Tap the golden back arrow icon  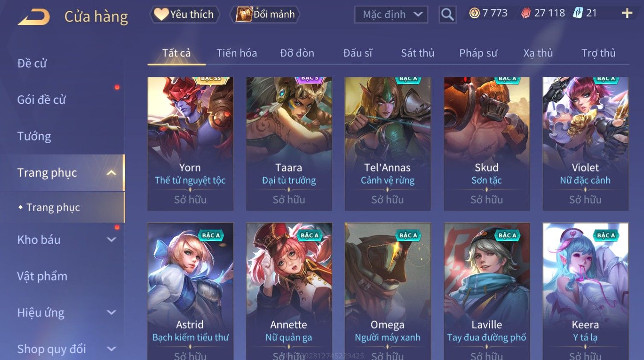coord(34,17)
